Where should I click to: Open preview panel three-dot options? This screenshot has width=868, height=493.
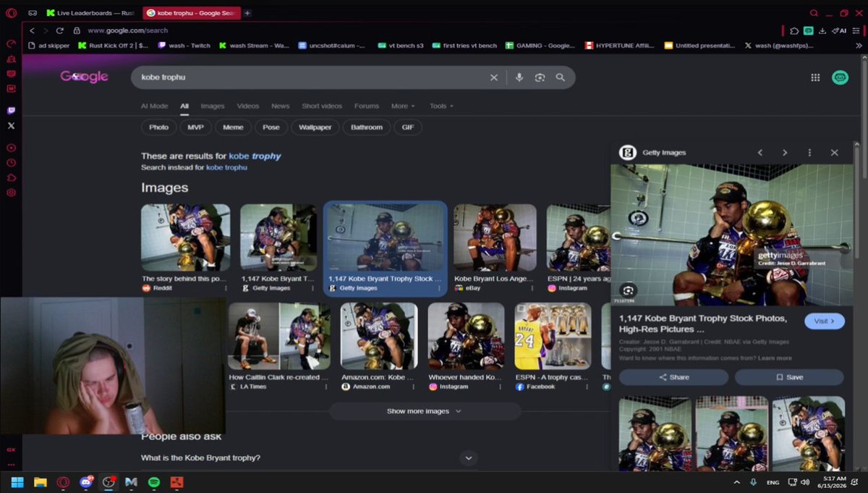(x=809, y=153)
